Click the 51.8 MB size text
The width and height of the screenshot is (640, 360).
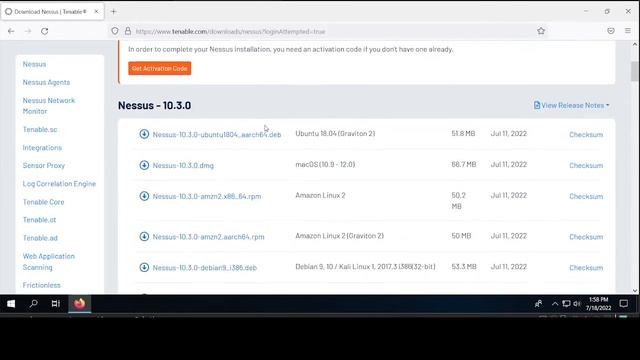pyautogui.click(x=463, y=133)
